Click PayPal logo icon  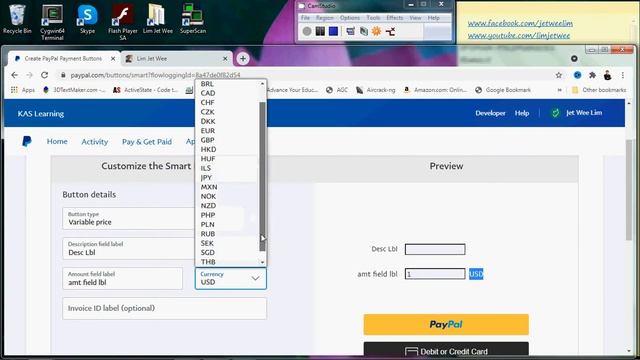point(27,141)
